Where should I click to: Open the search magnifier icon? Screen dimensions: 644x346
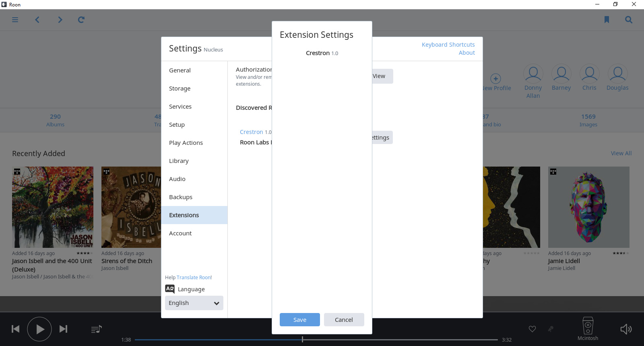coord(629,20)
